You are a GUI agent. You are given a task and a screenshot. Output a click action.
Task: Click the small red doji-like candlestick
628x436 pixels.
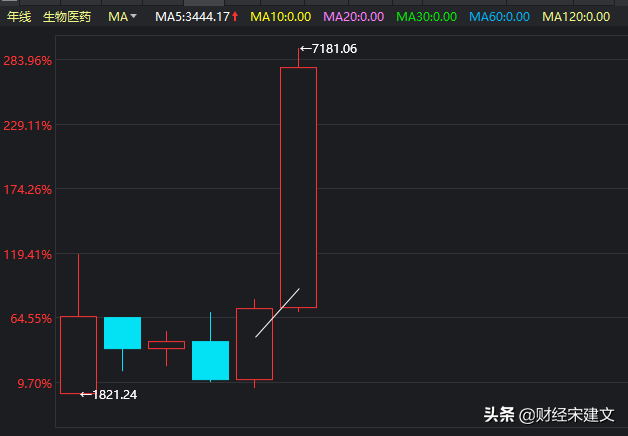point(166,345)
